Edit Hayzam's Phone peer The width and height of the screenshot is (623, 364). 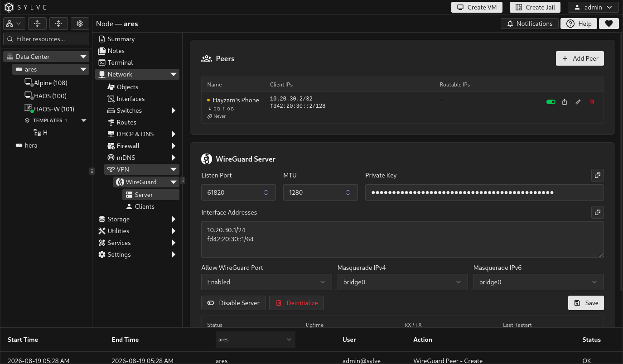pos(578,102)
